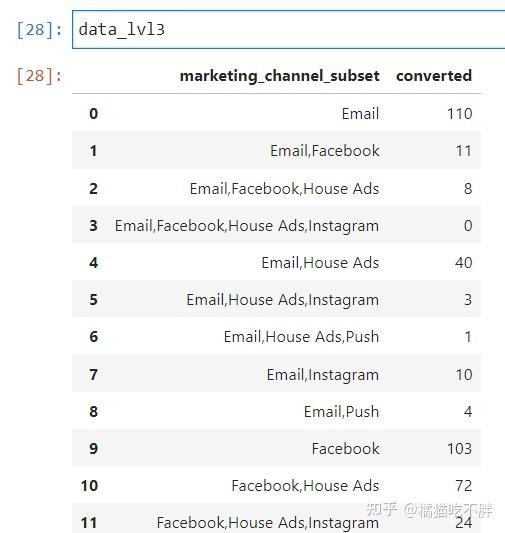The height and width of the screenshot is (533, 505).
Task: Select row index 10 label
Action: point(89,486)
